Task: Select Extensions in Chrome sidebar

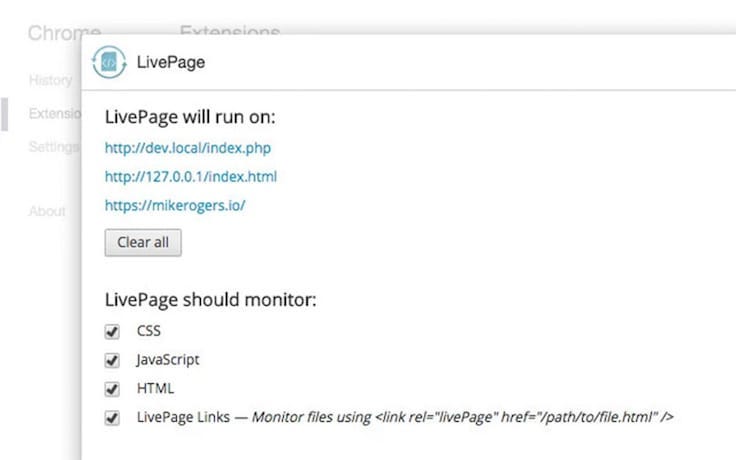Action: [x=54, y=114]
